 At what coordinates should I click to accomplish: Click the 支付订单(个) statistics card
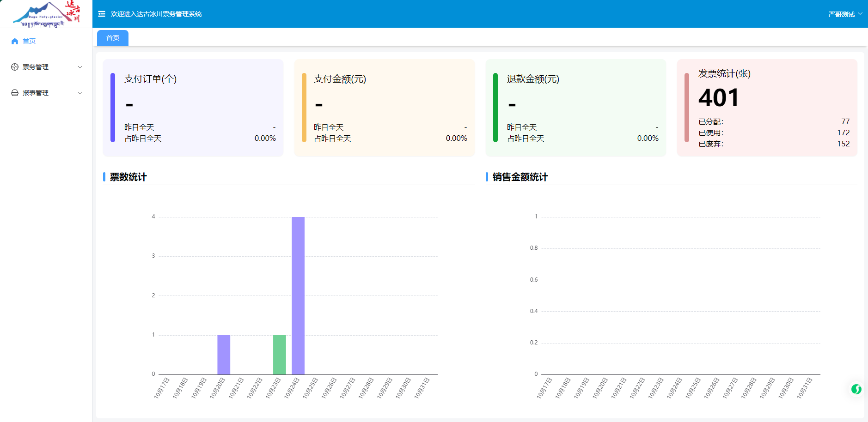point(193,108)
